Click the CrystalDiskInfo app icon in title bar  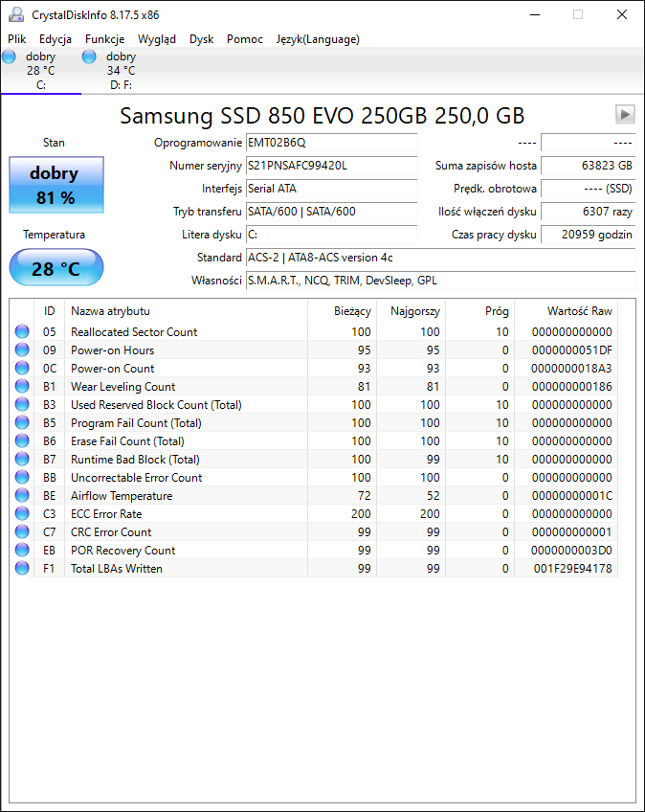(16, 14)
